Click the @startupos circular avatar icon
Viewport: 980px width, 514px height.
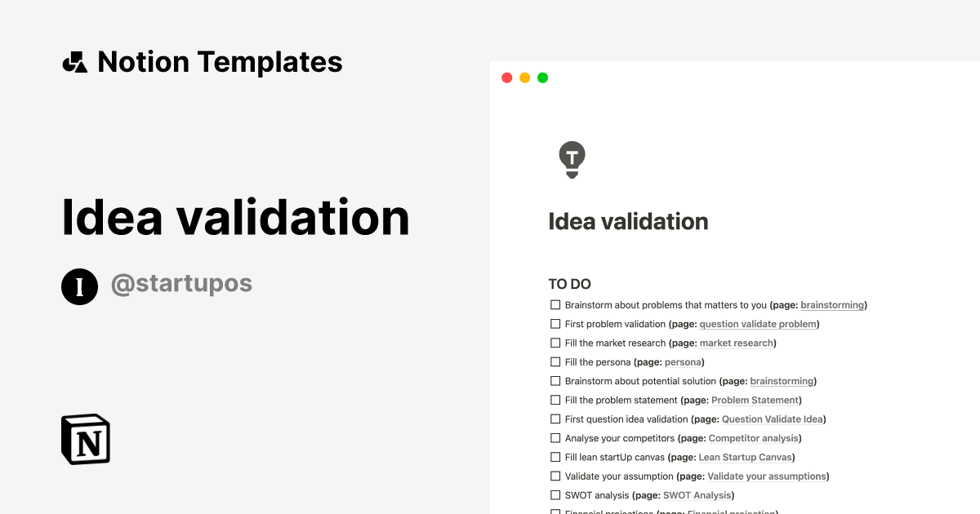point(79,286)
